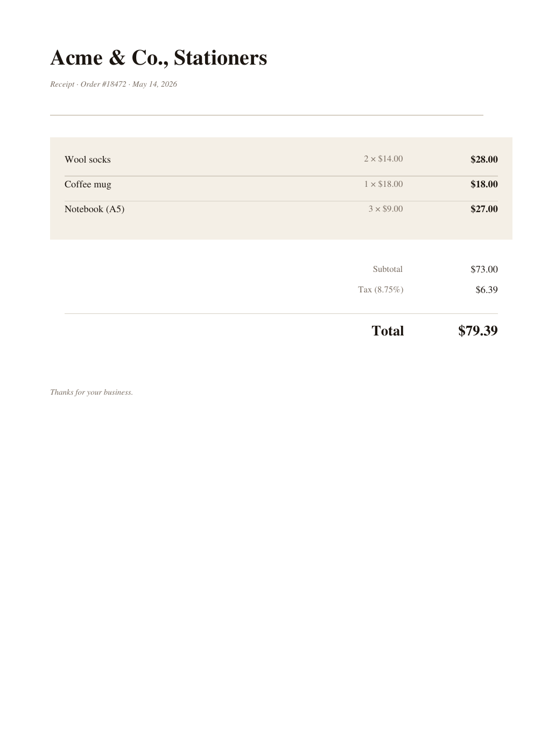Screen dimensions: 534x756
Task: Select the Wool socks item name
Action: [88, 159]
